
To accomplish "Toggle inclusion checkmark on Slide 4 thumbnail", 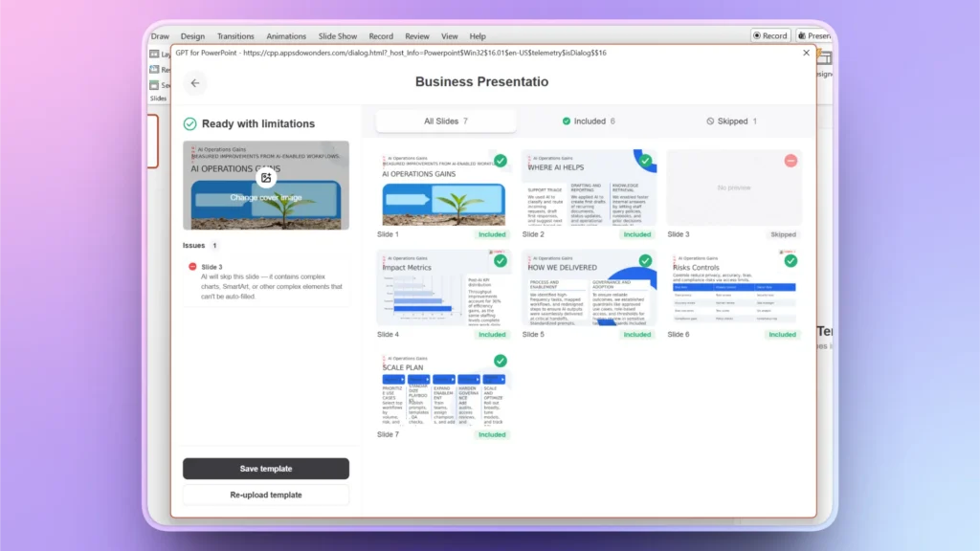I will (x=500, y=260).
